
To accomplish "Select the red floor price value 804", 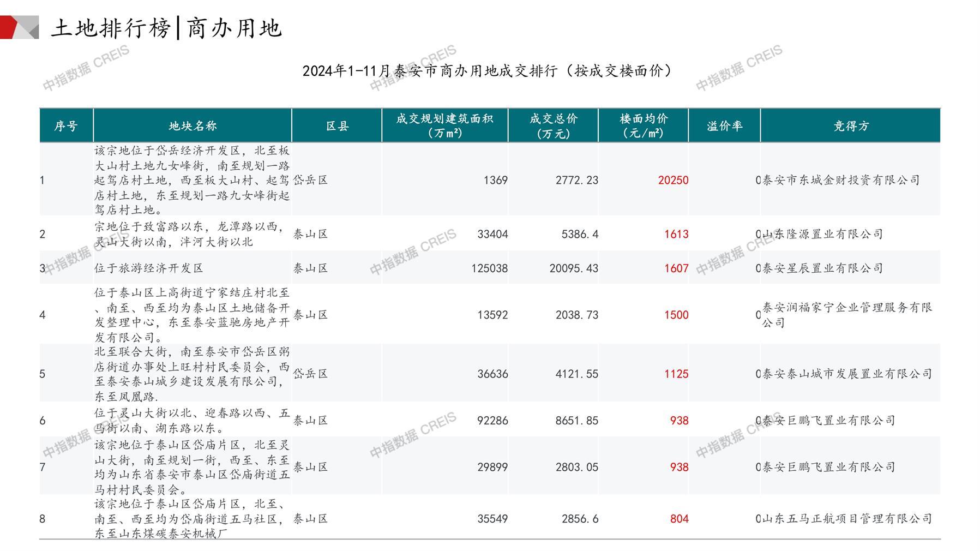I will (x=679, y=519).
